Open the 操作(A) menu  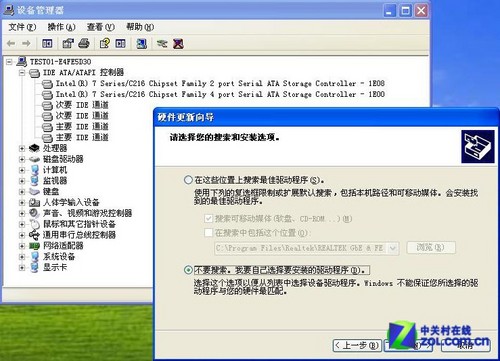coord(61,27)
